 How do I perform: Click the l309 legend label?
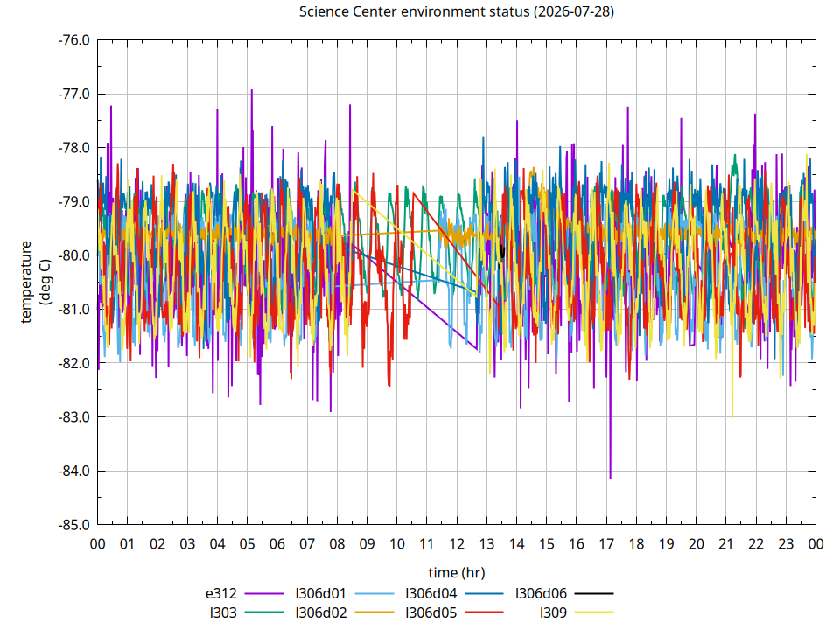pos(553,612)
